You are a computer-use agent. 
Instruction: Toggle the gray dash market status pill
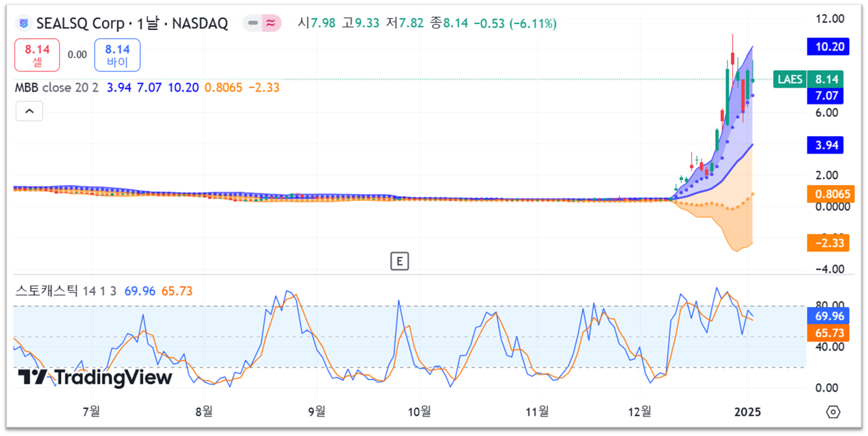pyautogui.click(x=253, y=23)
